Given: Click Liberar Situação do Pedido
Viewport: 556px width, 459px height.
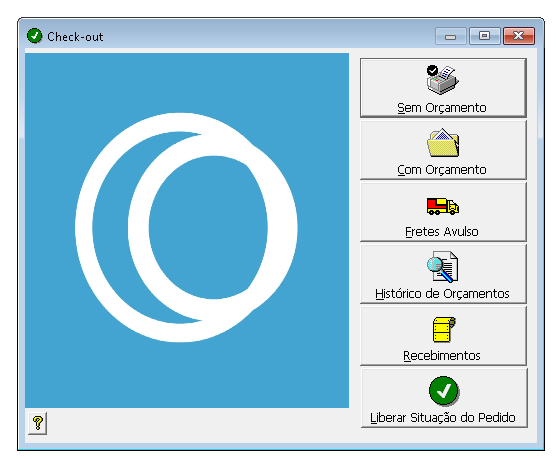Looking at the screenshot, I should (444, 398).
